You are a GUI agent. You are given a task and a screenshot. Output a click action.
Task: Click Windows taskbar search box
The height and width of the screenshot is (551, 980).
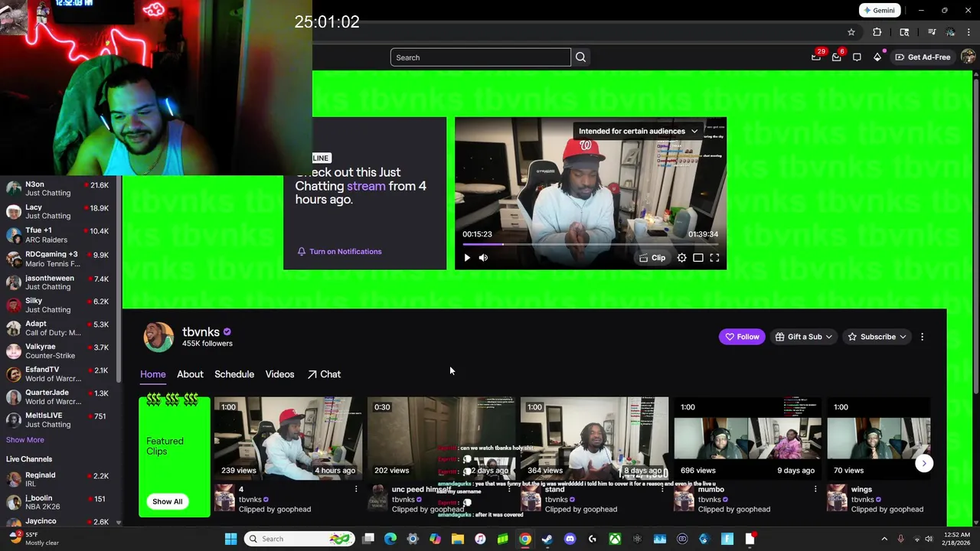coord(299,539)
